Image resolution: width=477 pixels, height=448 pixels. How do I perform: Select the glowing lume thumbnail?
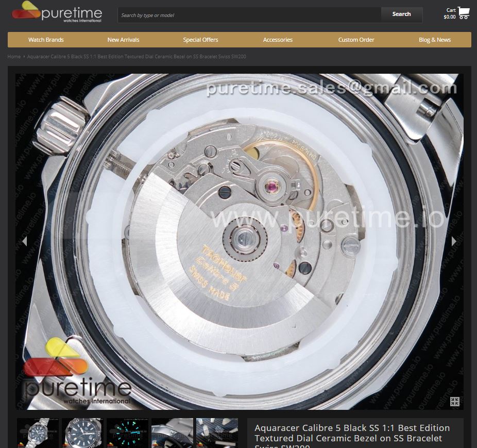coord(127,433)
